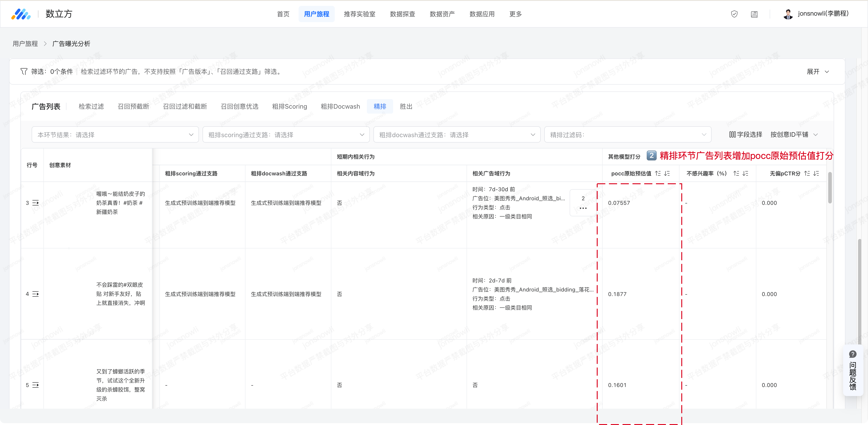Click the 用户旅程 breadcrumb link
The image size is (868, 425).
(x=25, y=44)
